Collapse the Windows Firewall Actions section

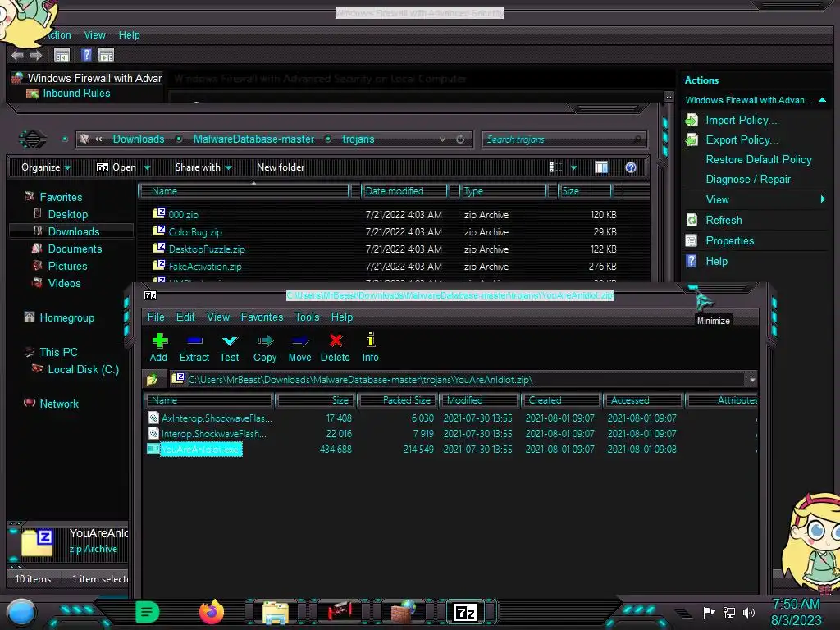[822, 100]
